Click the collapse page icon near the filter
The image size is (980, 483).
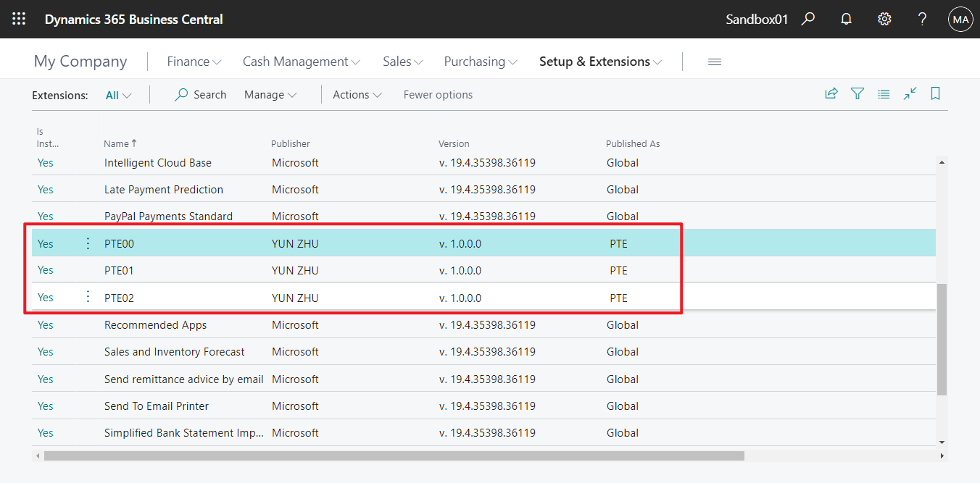click(x=910, y=93)
